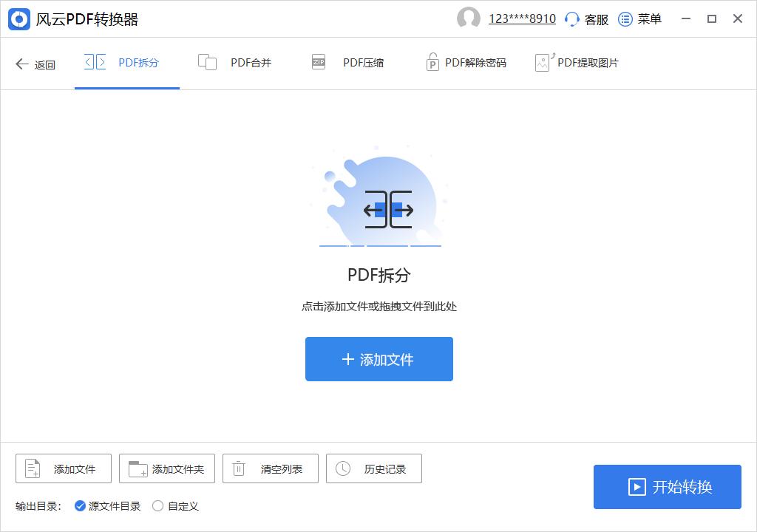757x532 pixels.
Task: Click the user avatar icon
Action: tap(469, 18)
